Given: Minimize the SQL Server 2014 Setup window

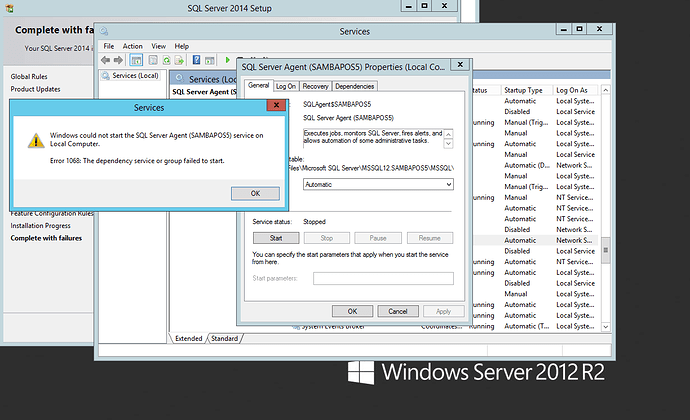Looking at the screenshot, I should click(x=408, y=6).
